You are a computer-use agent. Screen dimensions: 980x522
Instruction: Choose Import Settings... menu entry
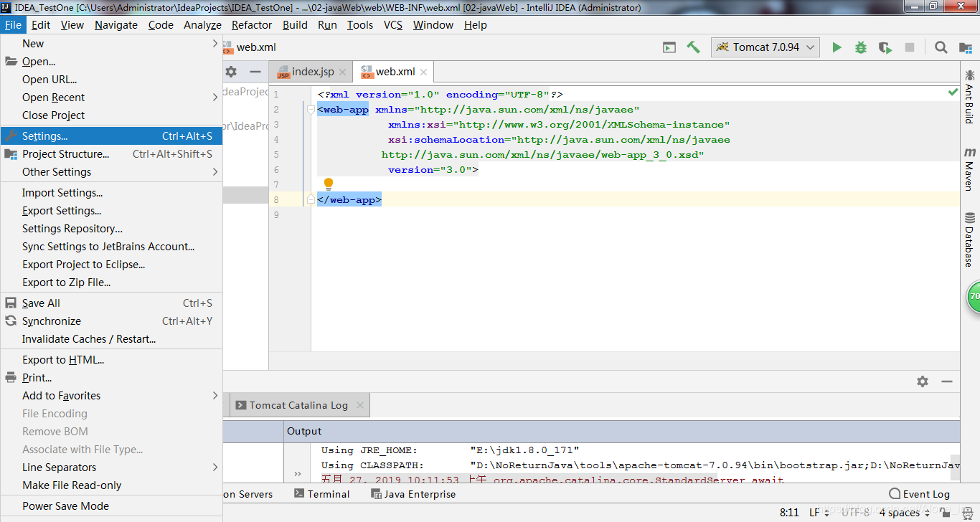(x=111, y=193)
